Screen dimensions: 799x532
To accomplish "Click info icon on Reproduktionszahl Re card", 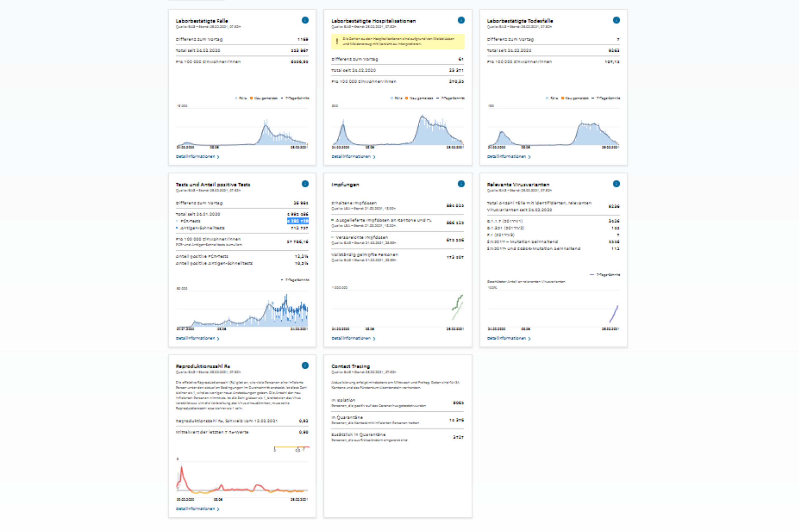I will point(305,365).
